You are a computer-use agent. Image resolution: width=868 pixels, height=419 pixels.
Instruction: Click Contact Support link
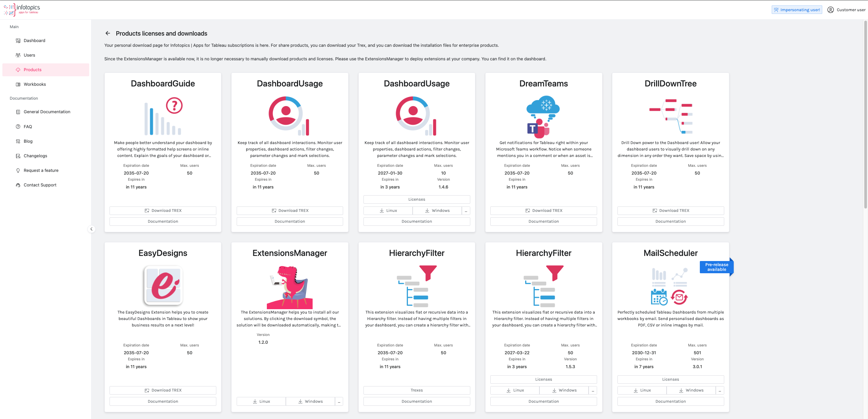click(x=46, y=185)
